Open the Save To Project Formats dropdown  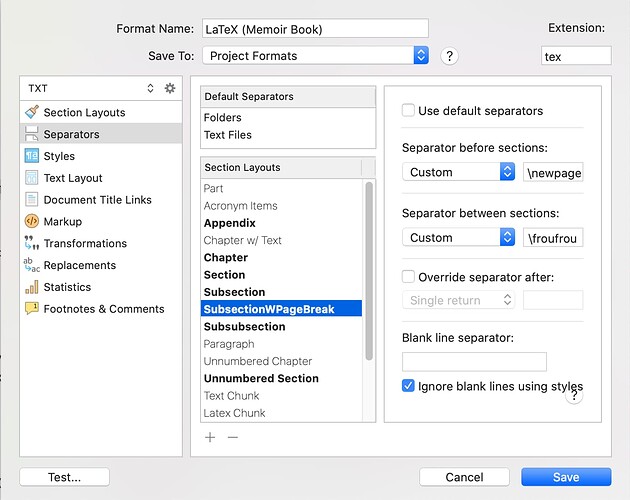coord(315,55)
